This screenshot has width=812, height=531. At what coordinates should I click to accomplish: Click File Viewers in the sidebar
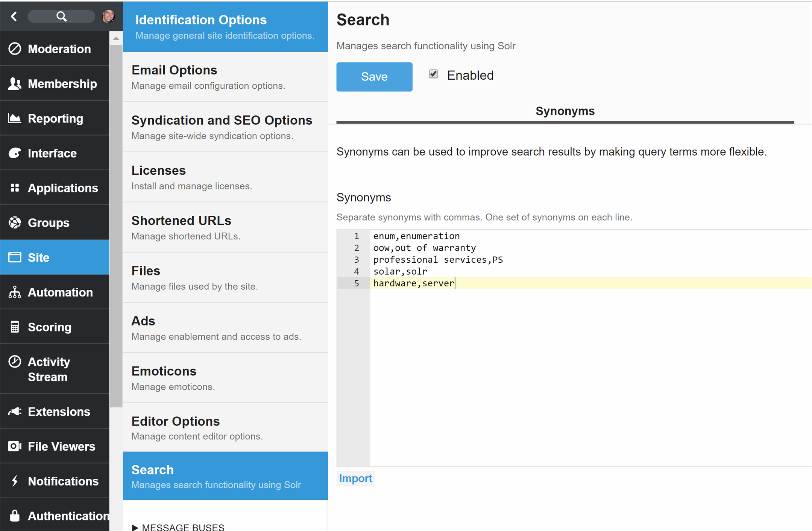tap(55, 446)
